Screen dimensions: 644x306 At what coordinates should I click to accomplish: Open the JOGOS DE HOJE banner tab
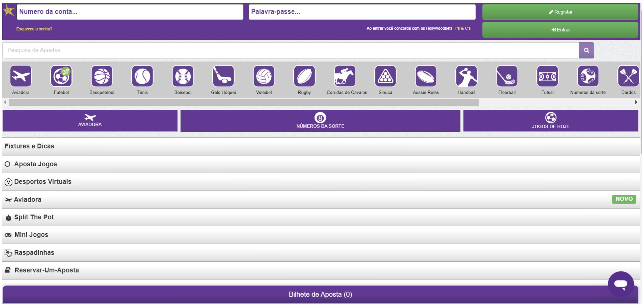(x=551, y=121)
